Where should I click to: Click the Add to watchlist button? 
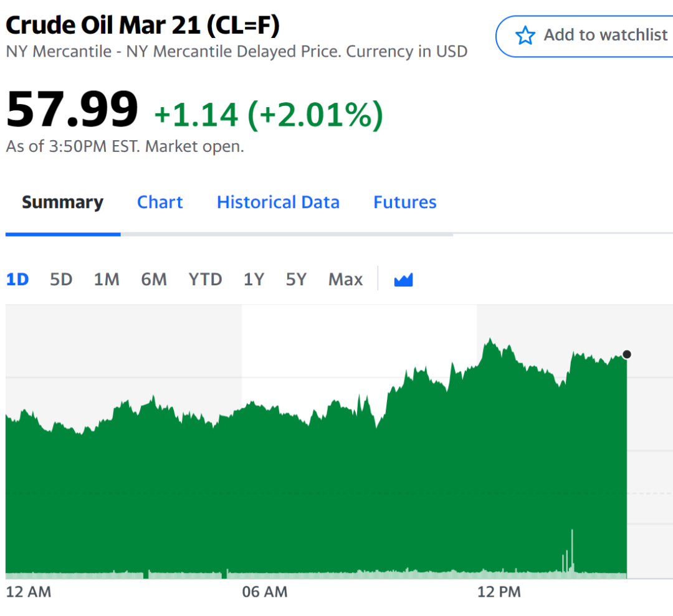click(592, 36)
